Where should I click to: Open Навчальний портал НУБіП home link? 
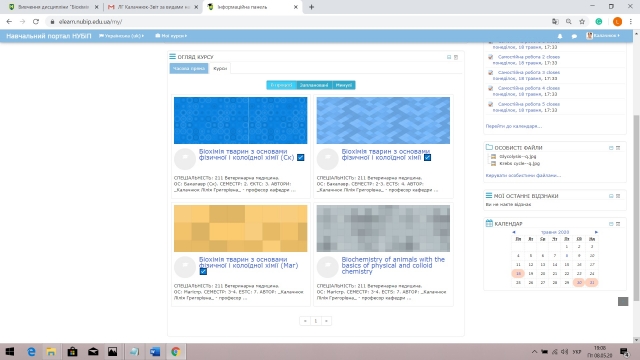tap(49, 36)
